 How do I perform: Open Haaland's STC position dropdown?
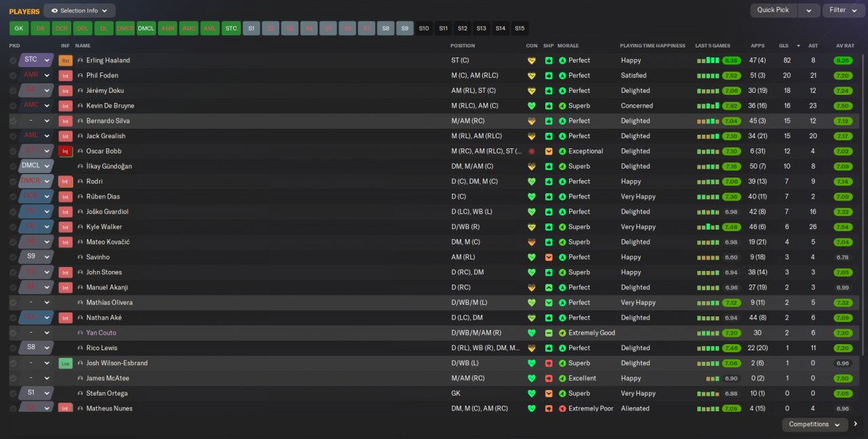47,60
